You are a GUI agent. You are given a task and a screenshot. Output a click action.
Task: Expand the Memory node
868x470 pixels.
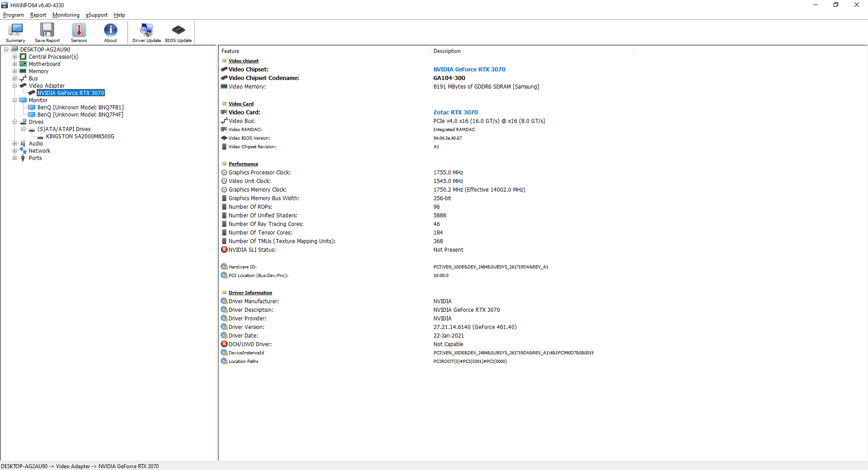pyautogui.click(x=15, y=71)
